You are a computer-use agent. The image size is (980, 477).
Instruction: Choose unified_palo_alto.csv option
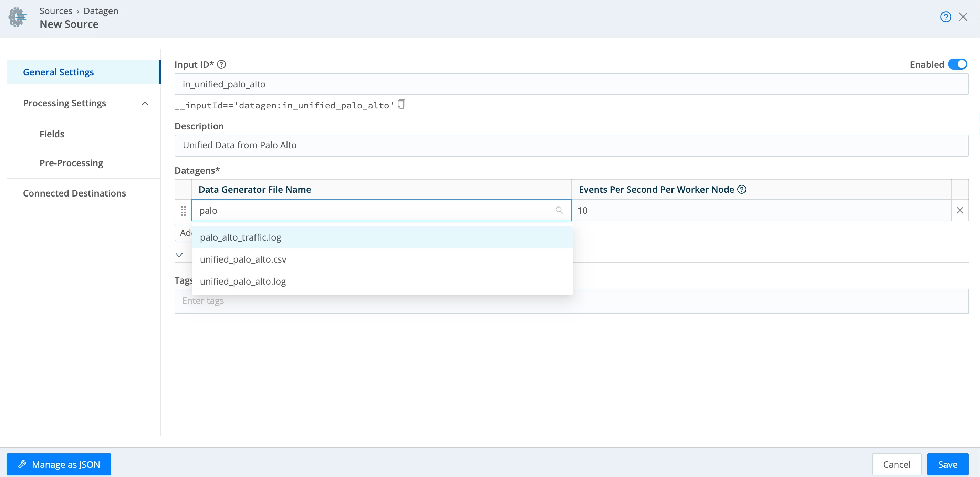click(x=243, y=259)
